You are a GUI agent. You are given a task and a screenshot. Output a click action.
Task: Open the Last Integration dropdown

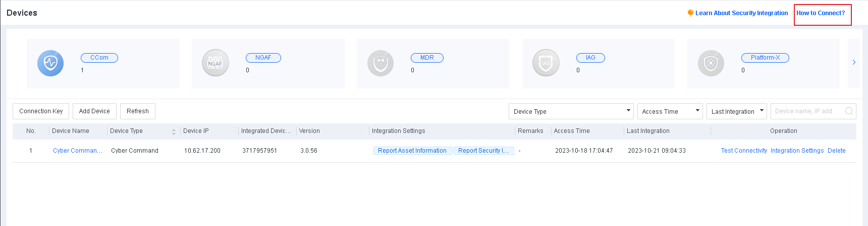736,111
